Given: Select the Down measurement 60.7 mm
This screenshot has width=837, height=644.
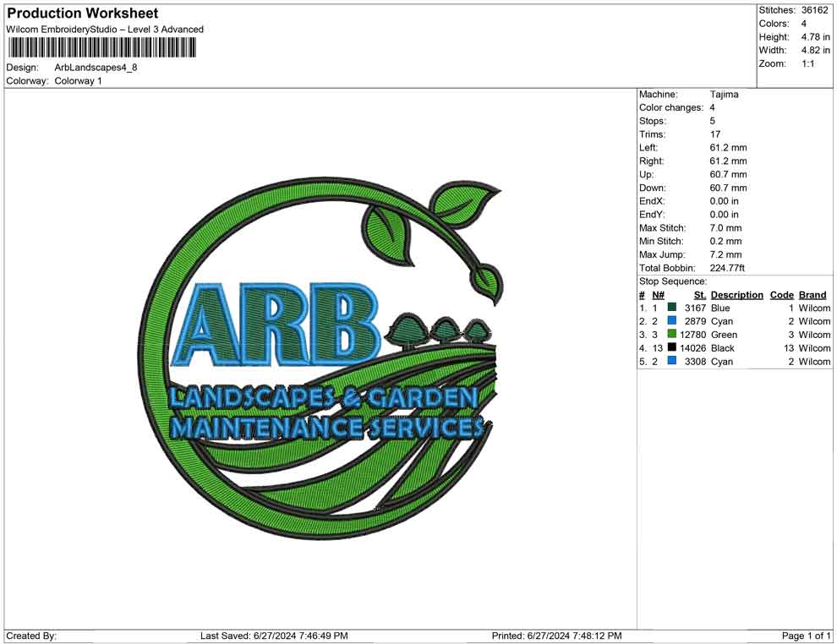Looking at the screenshot, I should (x=728, y=188).
